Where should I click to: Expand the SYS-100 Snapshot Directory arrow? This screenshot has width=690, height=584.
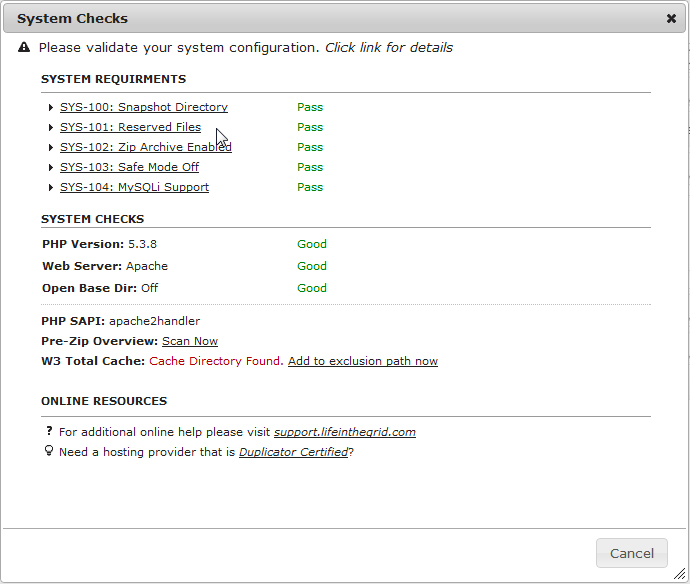tap(51, 107)
